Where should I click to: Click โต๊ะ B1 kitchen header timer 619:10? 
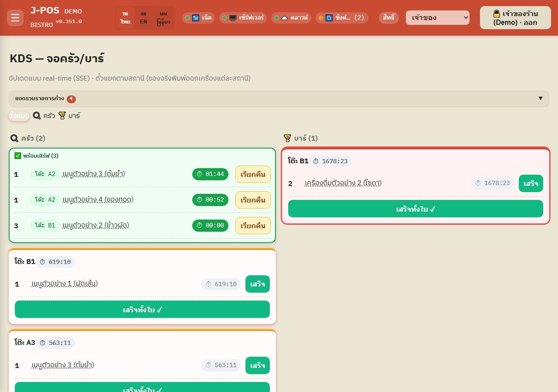pos(55,262)
